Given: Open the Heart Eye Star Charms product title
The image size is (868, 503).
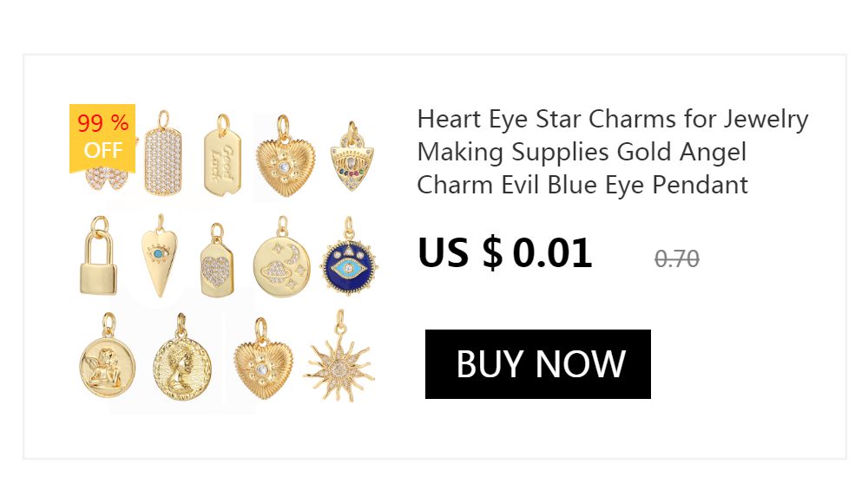Looking at the screenshot, I should coord(612,152).
